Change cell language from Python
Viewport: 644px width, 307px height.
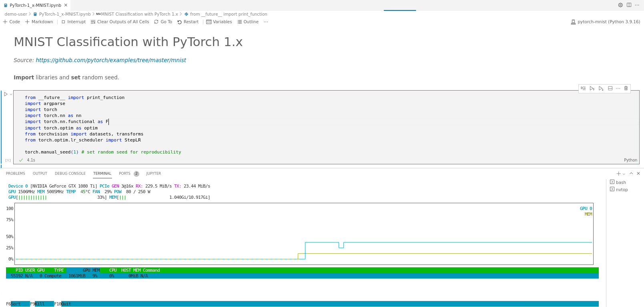coord(630,160)
